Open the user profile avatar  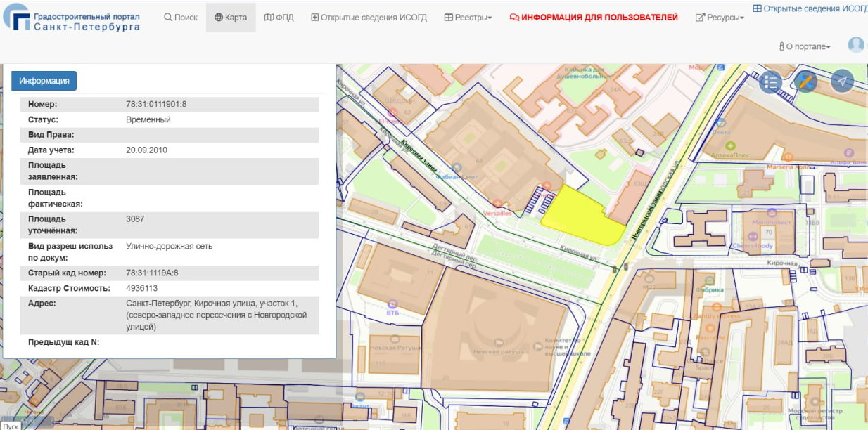(855, 45)
